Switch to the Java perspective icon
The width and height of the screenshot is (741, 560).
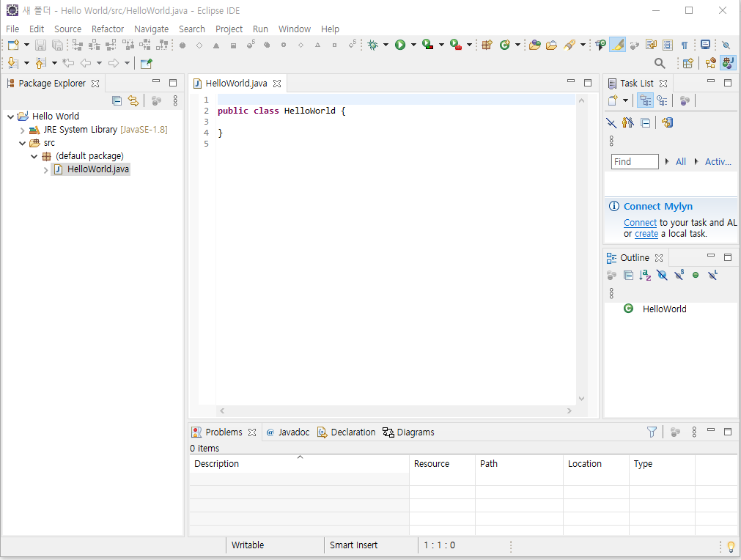click(x=729, y=63)
